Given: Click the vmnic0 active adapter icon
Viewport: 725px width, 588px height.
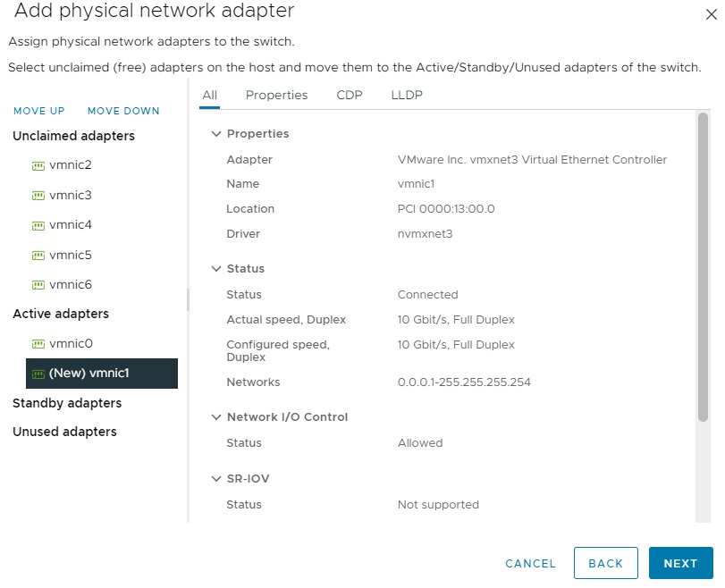Looking at the screenshot, I should (x=38, y=344).
